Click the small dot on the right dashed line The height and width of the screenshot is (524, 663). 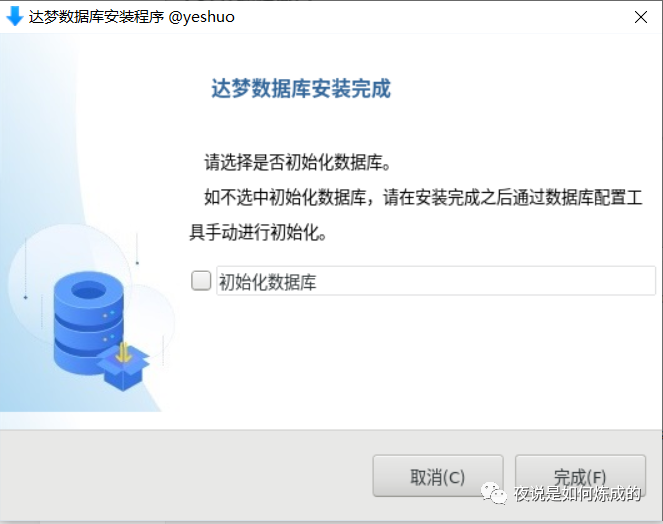137,263
